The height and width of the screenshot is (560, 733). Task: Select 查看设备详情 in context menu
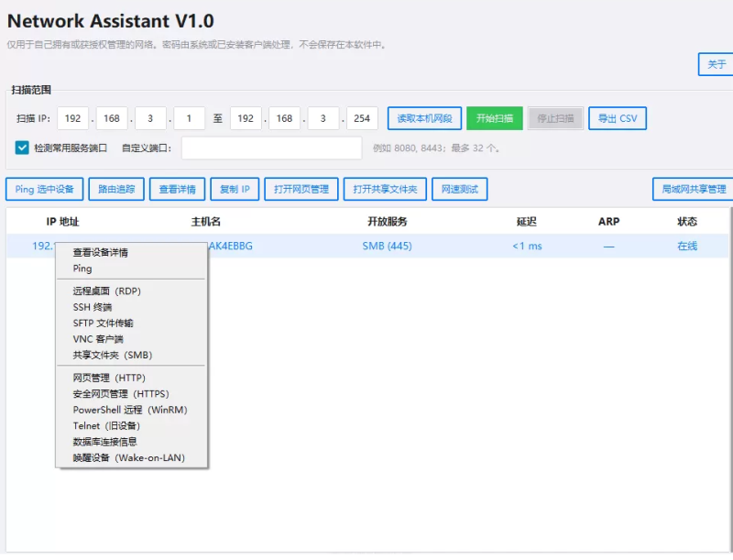(131, 252)
